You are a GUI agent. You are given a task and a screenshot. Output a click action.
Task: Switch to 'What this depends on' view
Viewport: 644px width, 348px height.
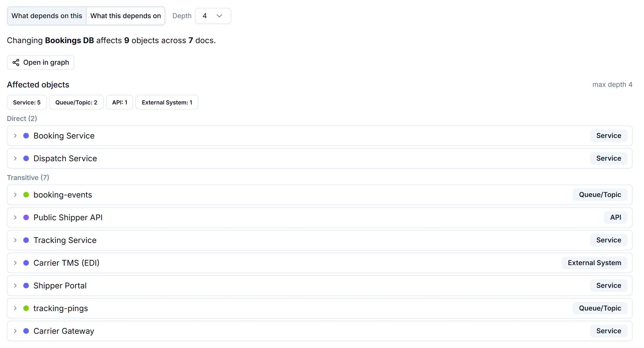pos(126,16)
